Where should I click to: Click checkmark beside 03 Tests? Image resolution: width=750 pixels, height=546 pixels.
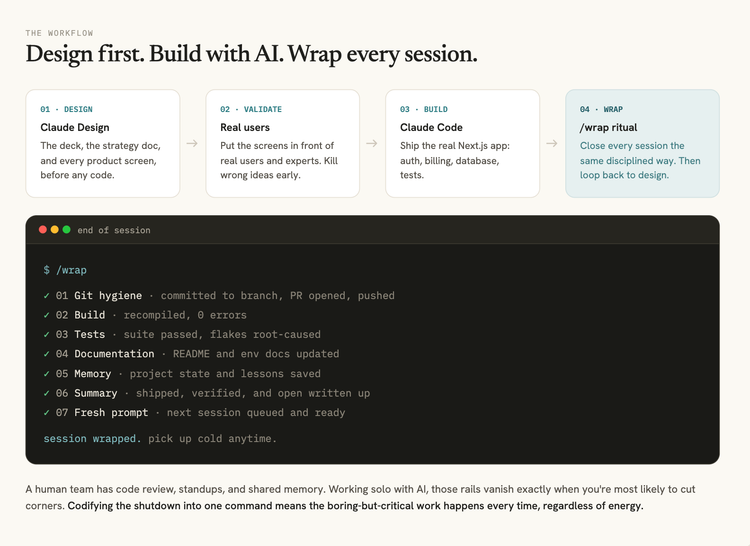tap(46, 335)
